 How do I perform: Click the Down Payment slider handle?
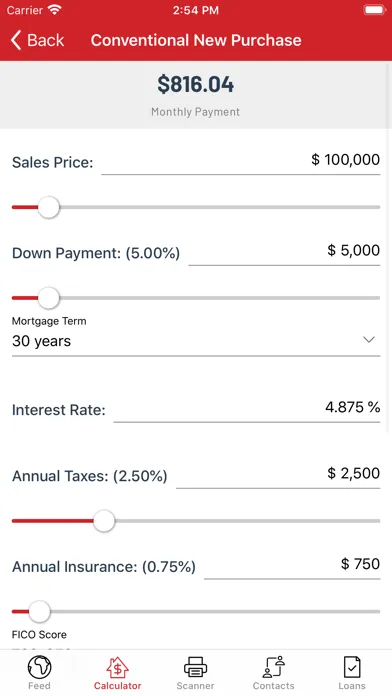pos(48,298)
